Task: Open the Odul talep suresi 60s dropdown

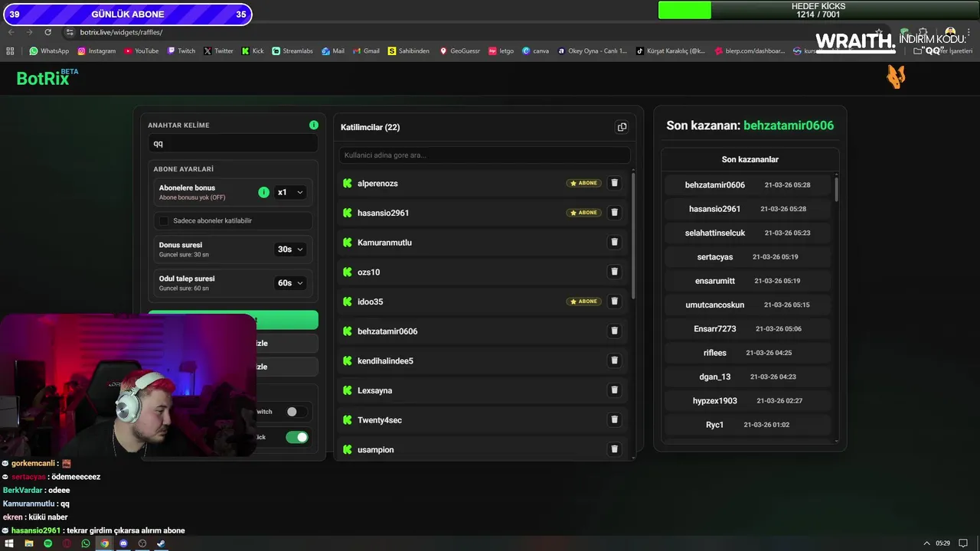Action: click(x=290, y=283)
